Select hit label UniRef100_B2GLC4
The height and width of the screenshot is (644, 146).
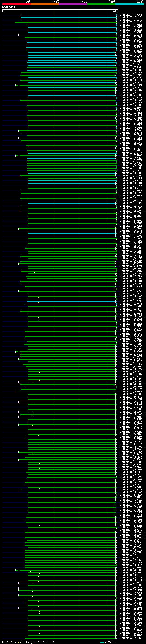(x=131, y=281)
